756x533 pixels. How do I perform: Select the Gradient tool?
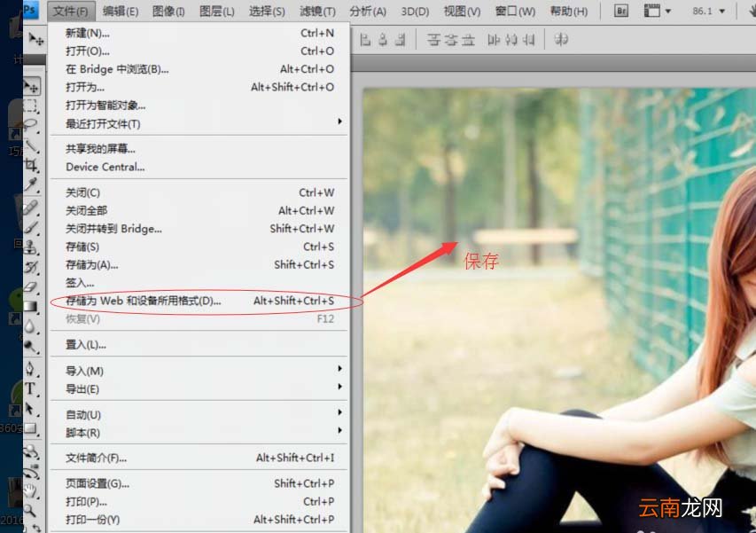coord(31,306)
